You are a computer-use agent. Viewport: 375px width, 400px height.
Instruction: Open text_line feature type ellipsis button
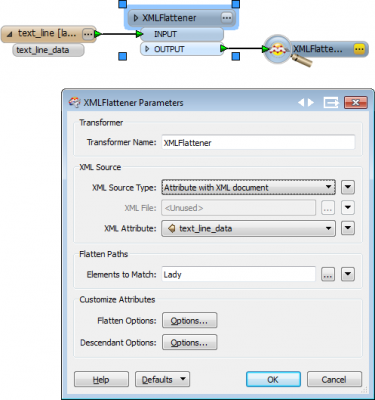(x=88, y=34)
